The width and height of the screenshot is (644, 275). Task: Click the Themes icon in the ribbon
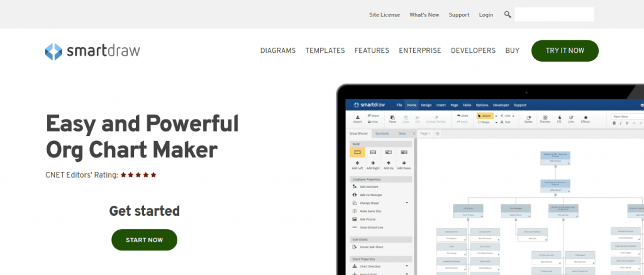(545, 117)
